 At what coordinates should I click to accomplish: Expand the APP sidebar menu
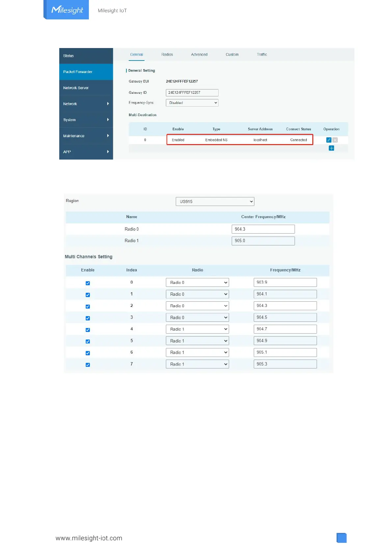pyautogui.click(x=86, y=152)
